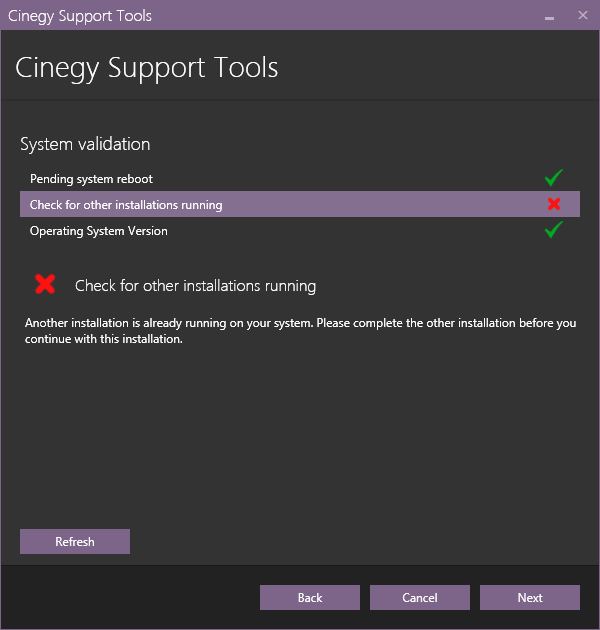This screenshot has height=630, width=600.
Task: Minimize the Cinegy Support Tools window
Action: tap(549, 16)
